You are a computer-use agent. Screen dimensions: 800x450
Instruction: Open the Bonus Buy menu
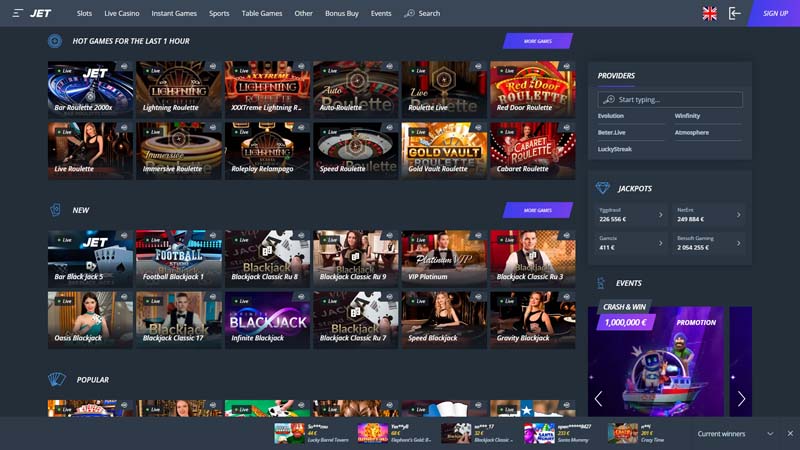[342, 14]
